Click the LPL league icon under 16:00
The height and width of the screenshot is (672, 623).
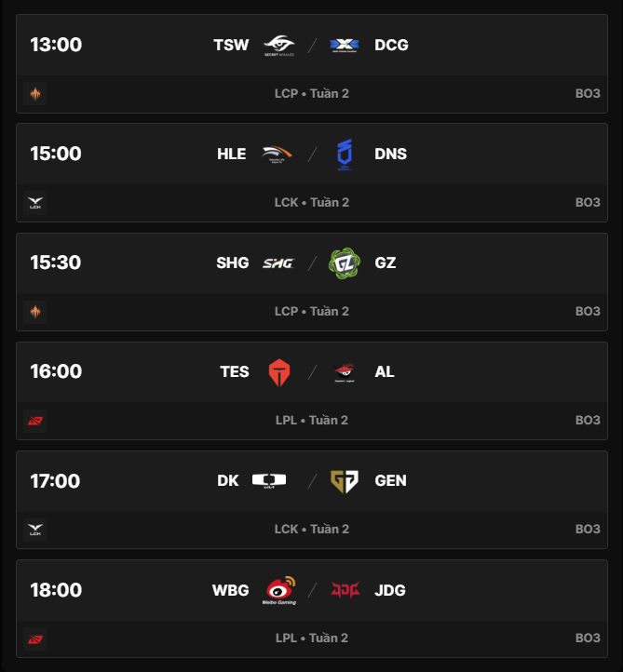(35, 420)
